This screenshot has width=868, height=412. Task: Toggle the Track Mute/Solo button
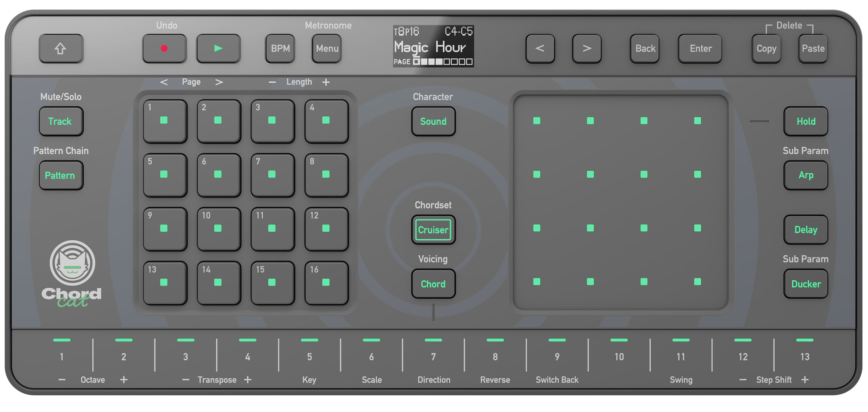pos(61,121)
